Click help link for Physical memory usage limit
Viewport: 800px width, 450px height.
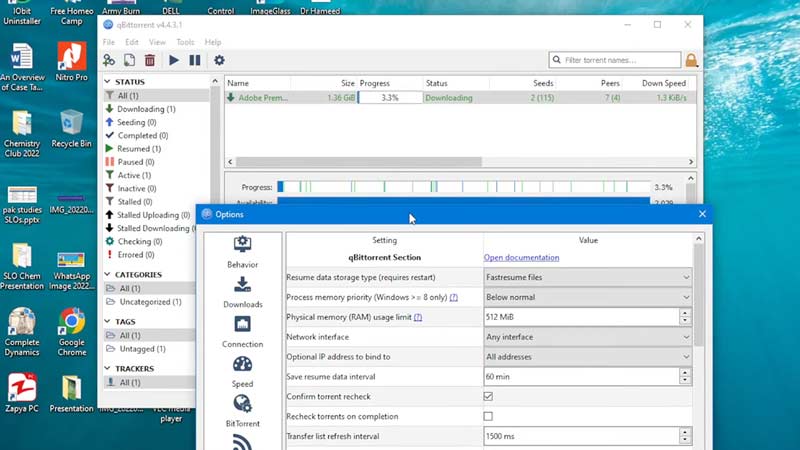418,317
